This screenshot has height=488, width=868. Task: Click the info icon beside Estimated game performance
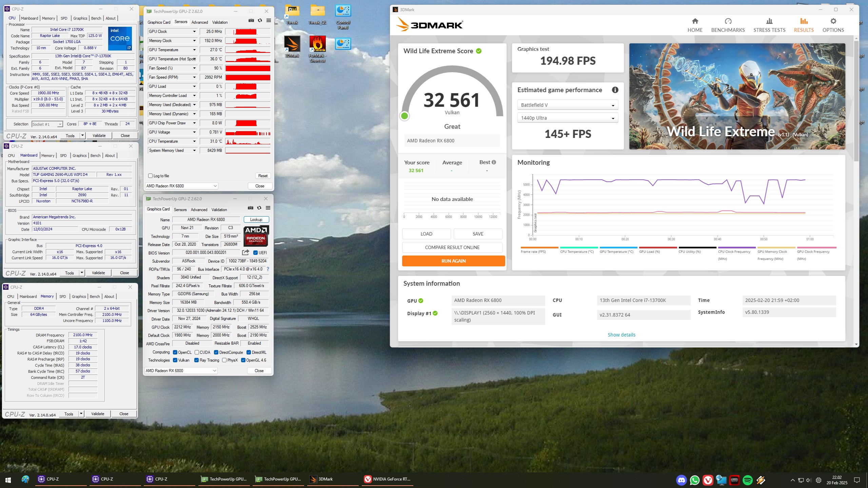(x=615, y=90)
